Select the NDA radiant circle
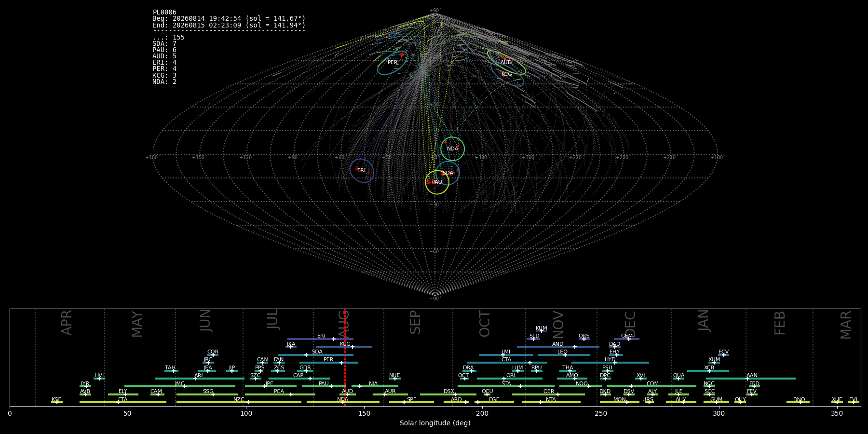 (452, 149)
